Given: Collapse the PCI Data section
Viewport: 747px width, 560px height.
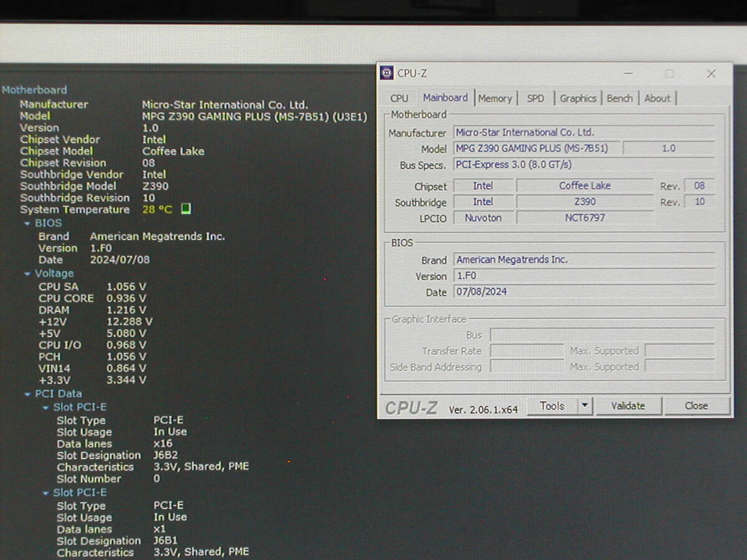Looking at the screenshot, I should coord(27,394).
